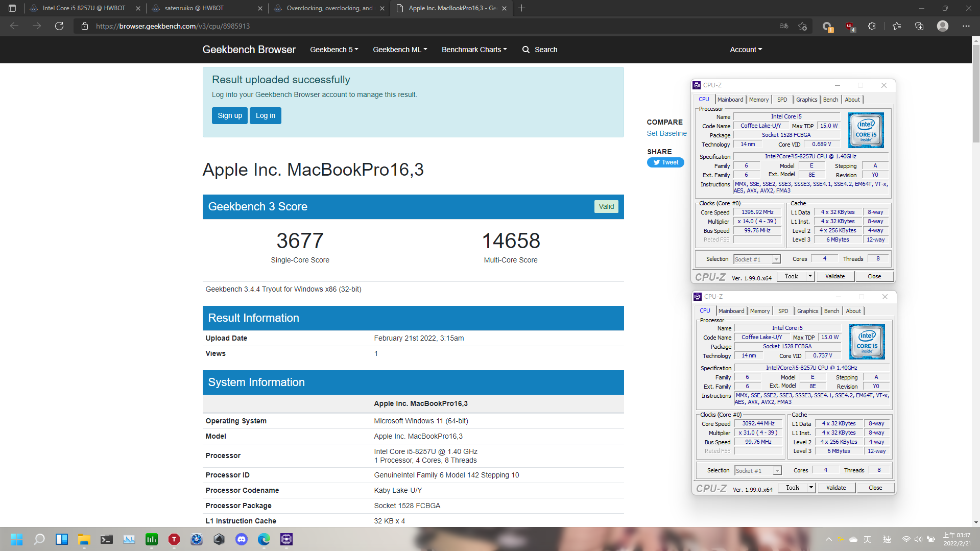Open CPU-Z taskbar icon
The width and height of the screenshot is (980, 551).
[286, 539]
